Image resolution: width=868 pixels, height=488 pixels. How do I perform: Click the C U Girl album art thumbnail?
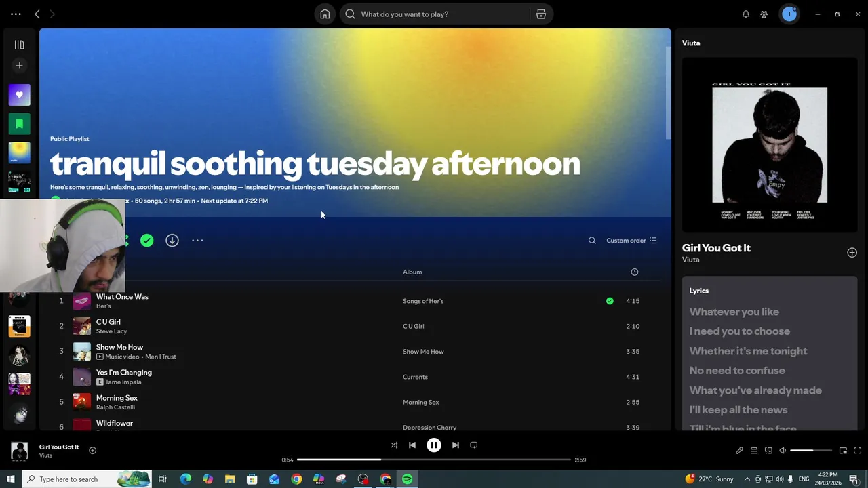coord(81,326)
